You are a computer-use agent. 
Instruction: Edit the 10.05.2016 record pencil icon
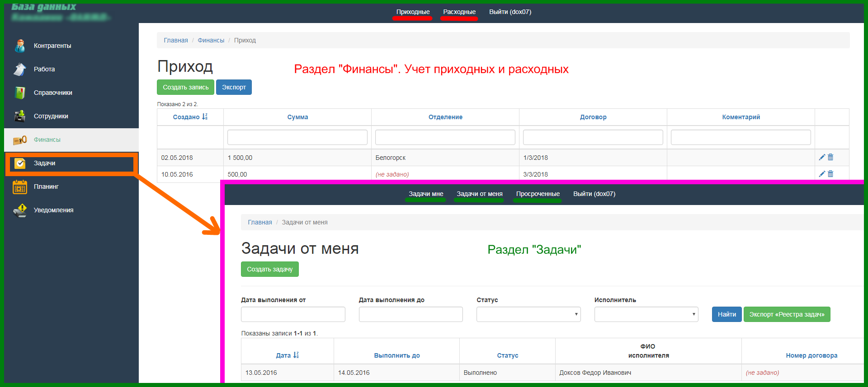tap(822, 174)
